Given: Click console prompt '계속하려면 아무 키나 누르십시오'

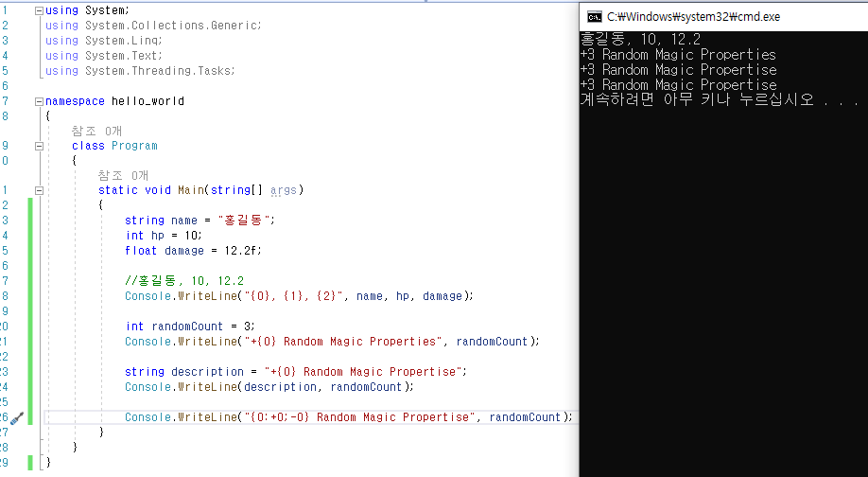Looking at the screenshot, I should point(697,99).
